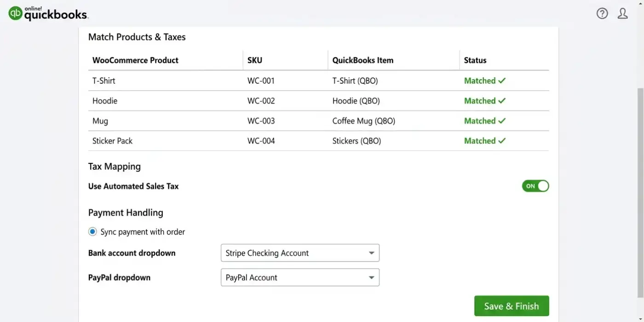Screen dimensions: 644x322
Task: Click SKU WC-003
Action: point(261,121)
